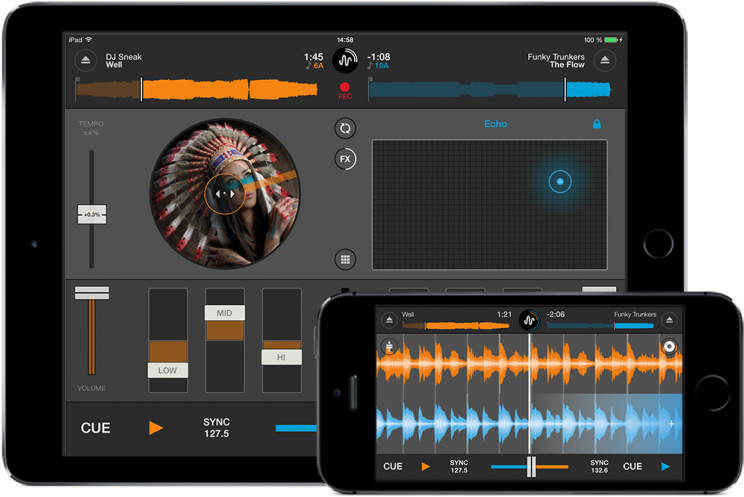This screenshot has width=744, height=497.
Task: Seek within the orange overview waveform on iPad
Action: click(196, 89)
